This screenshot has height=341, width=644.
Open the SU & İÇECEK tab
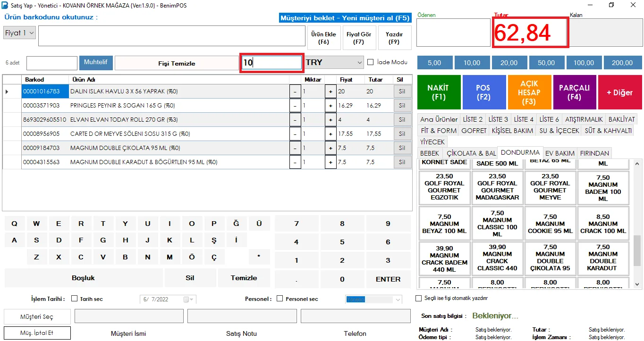[559, 131]
